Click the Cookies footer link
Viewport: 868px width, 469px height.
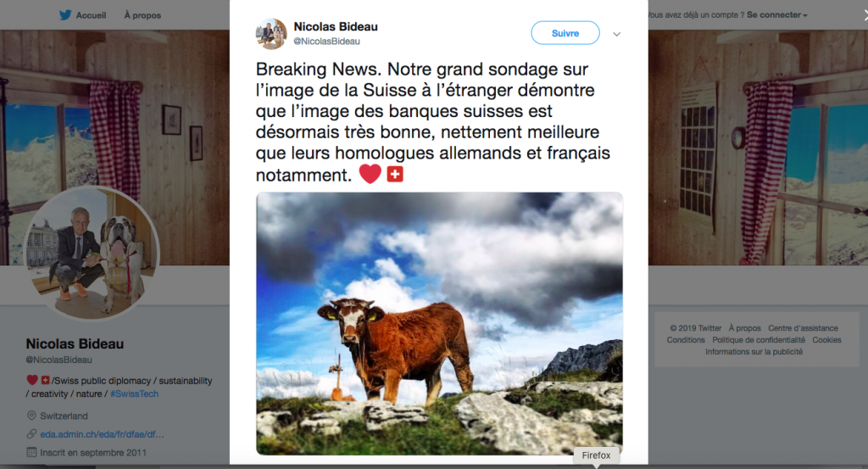click(826, 340)
